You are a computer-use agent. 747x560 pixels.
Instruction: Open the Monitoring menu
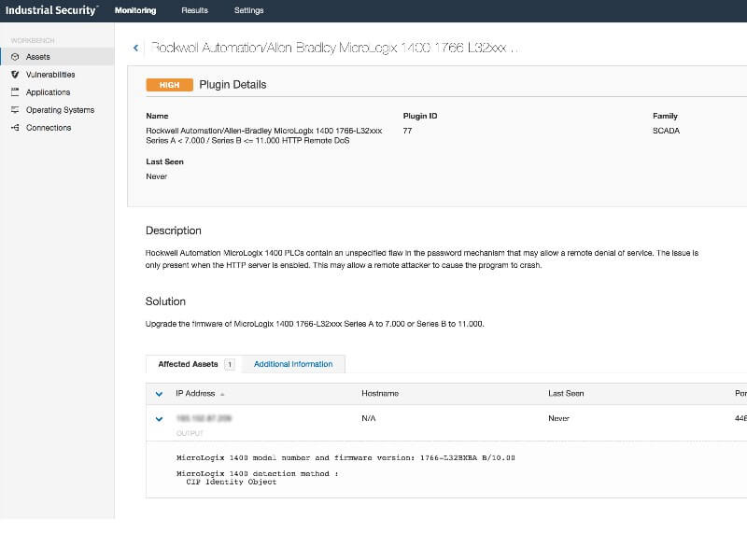[135, 11]
